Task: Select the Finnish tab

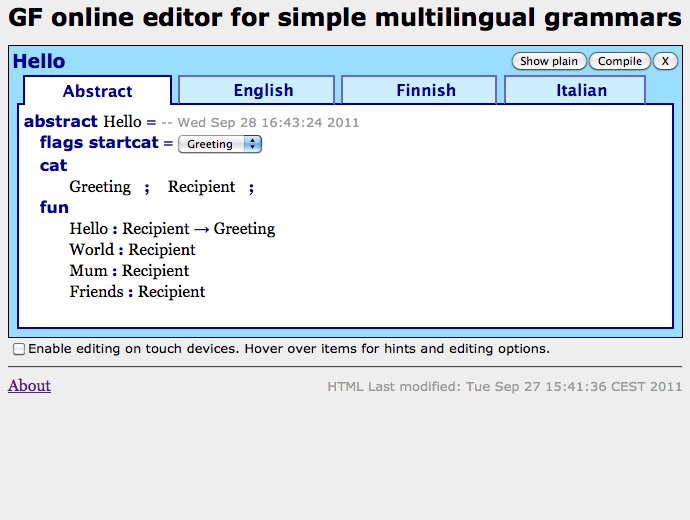Action: click(426, 90)
